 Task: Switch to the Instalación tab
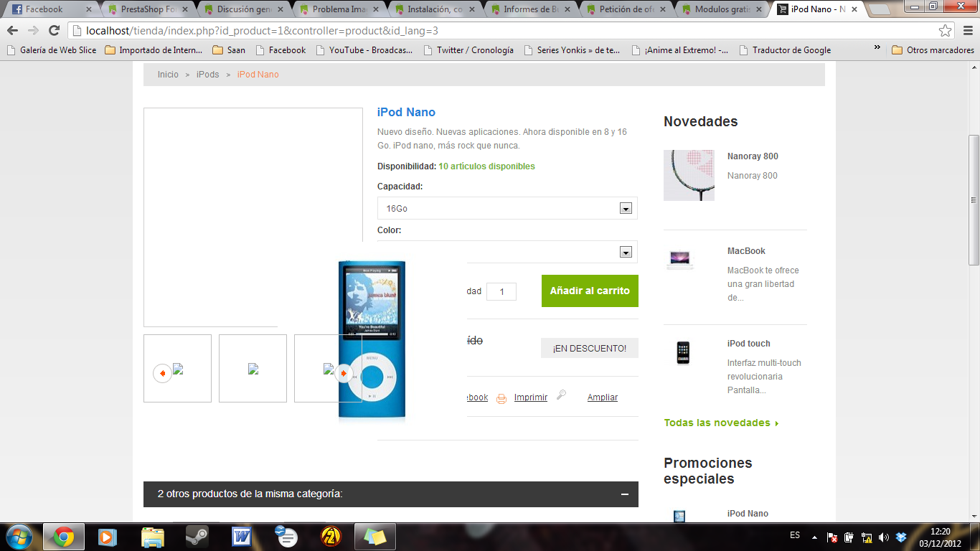point(436,9)
